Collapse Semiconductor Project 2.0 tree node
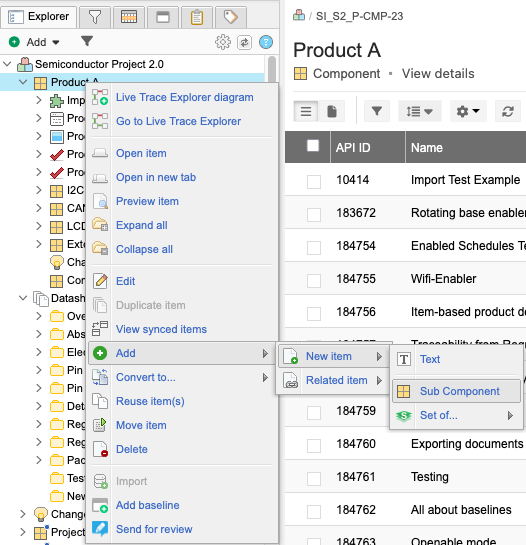The image size is (526, 545). [x=7, y=64]
